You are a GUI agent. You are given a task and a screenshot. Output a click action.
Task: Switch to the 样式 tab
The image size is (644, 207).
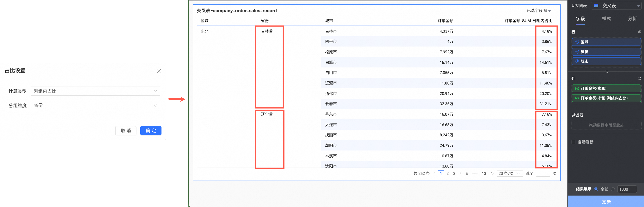pyautogui.click(x=606, y=19)
